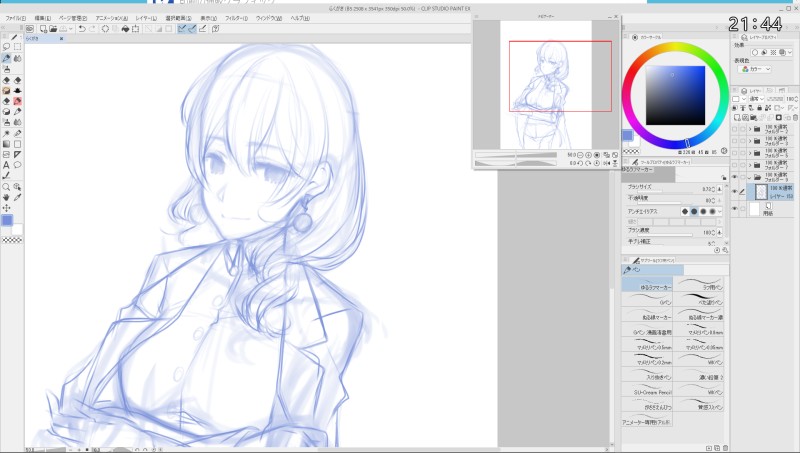Hide フォルダー 9 via its eye icon

[735, 177]
